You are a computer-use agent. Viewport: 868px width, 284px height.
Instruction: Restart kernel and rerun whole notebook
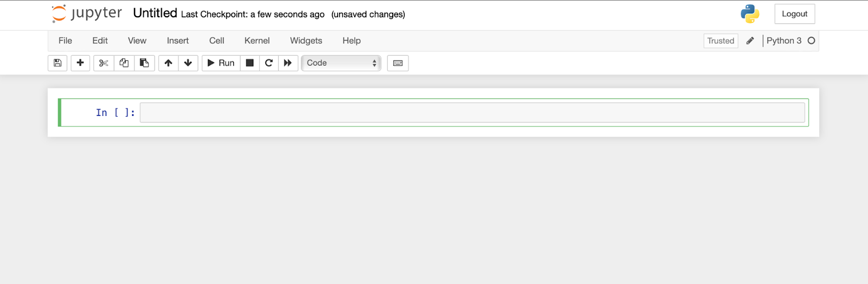tap(288, 63)
